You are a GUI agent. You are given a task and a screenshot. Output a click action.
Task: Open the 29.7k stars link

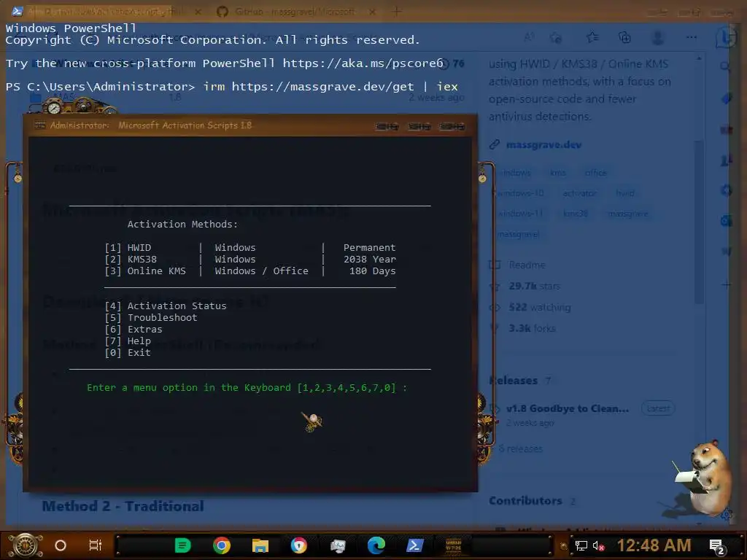(534, 286)
